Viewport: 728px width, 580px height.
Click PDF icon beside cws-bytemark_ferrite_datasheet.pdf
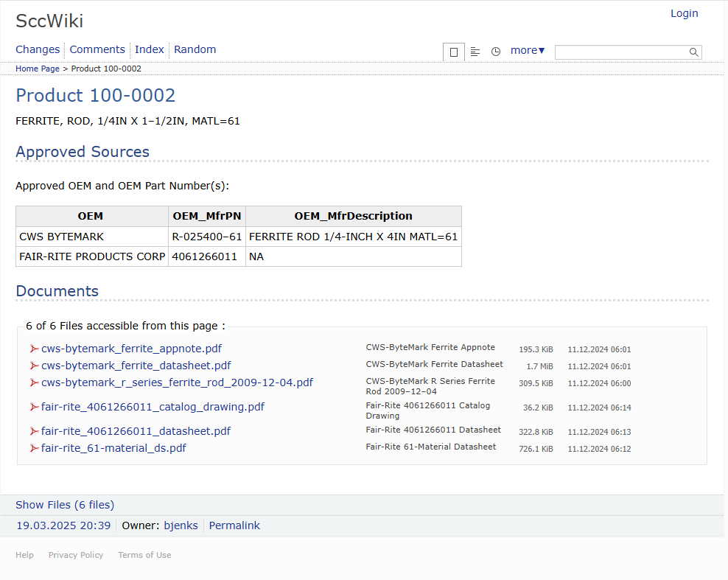(34, 366)
